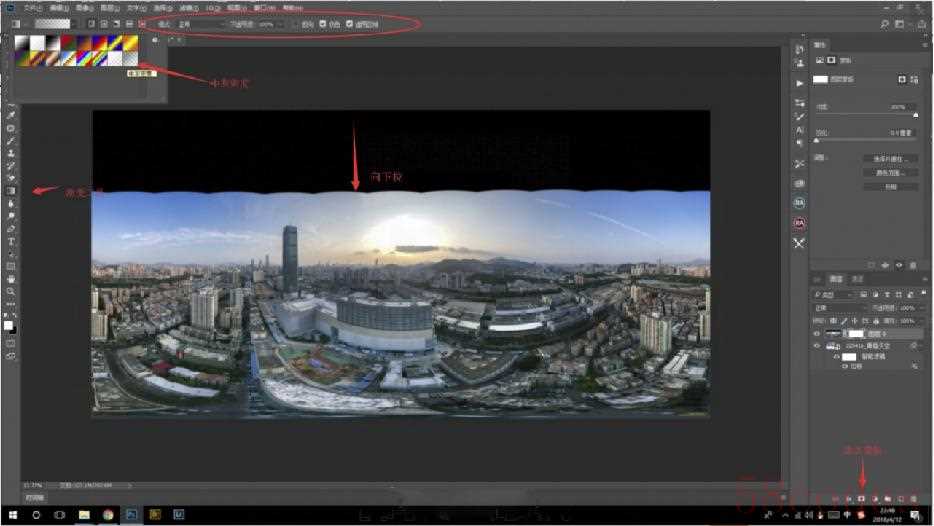Open Windows Start button
This screenshot has height=526, width=934.
(x=13, y=515)
